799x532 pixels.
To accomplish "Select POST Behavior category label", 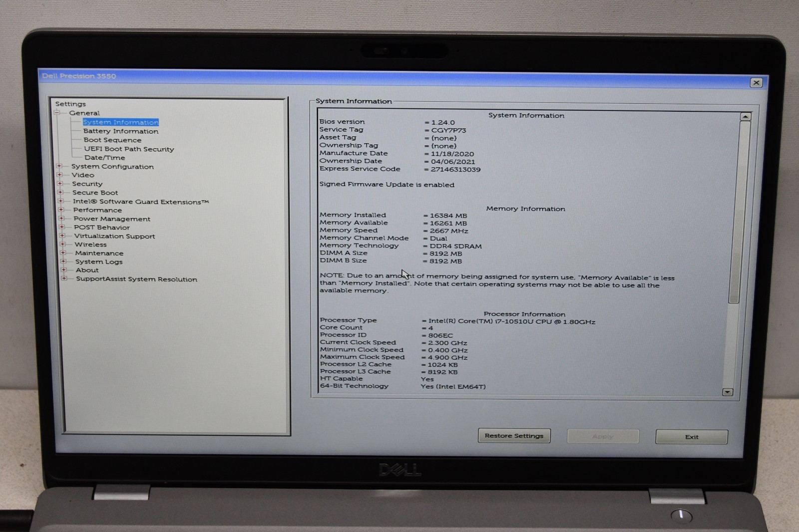I will [102, 228].
